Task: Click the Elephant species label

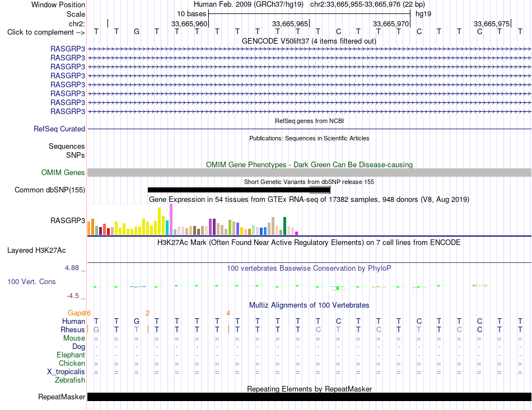Action: point(71,355)
